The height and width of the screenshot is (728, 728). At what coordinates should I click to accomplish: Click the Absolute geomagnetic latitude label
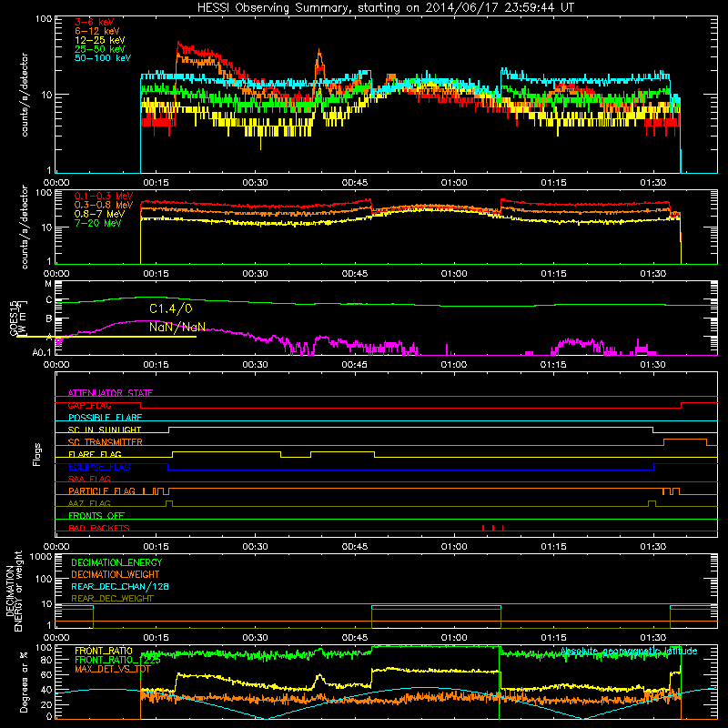tap(629, 651)
